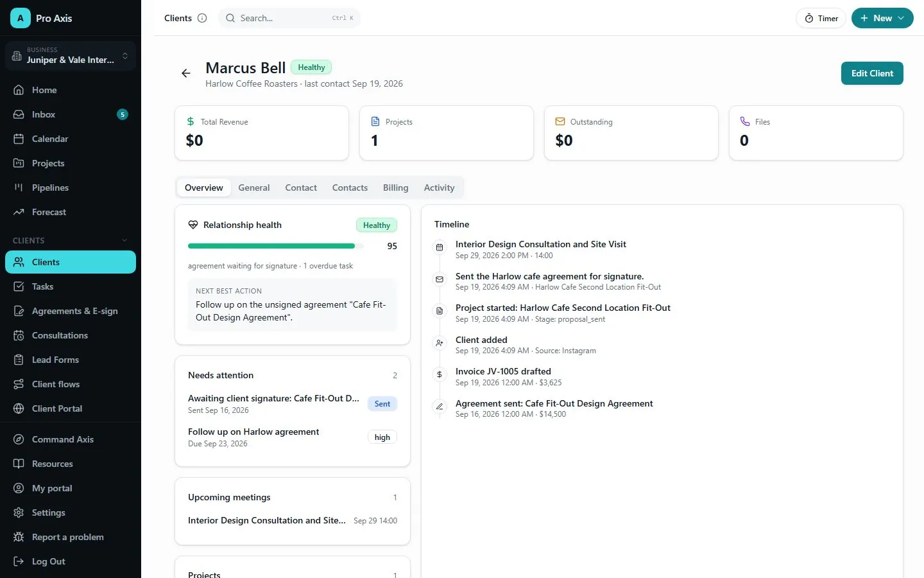Viewport: 924px width, 578px height.
Task: Switch to the Contact tab
Action: coord(301,188)
